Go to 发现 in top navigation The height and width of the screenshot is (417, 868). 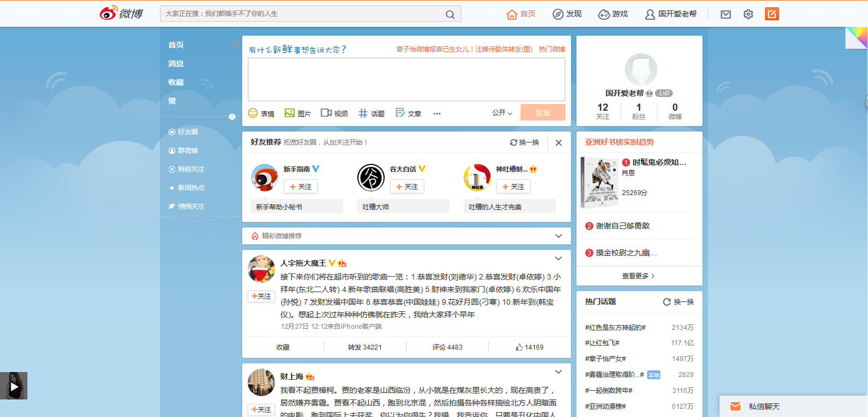[567, 14]
